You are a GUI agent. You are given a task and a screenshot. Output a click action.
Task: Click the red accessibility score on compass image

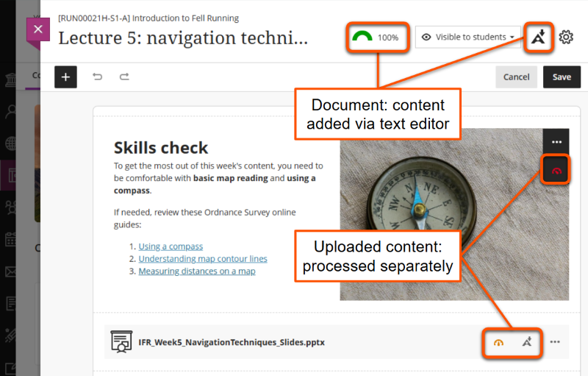556,170
